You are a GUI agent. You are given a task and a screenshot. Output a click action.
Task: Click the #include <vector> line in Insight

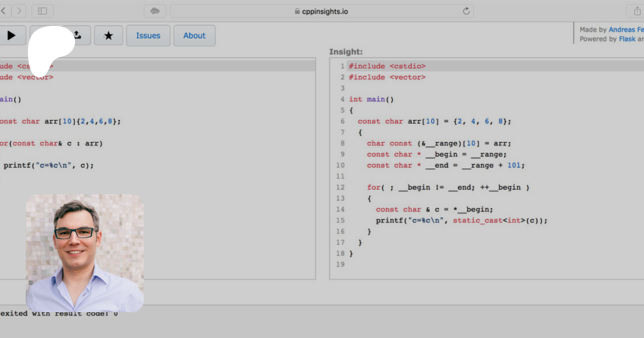click(387, 77)
